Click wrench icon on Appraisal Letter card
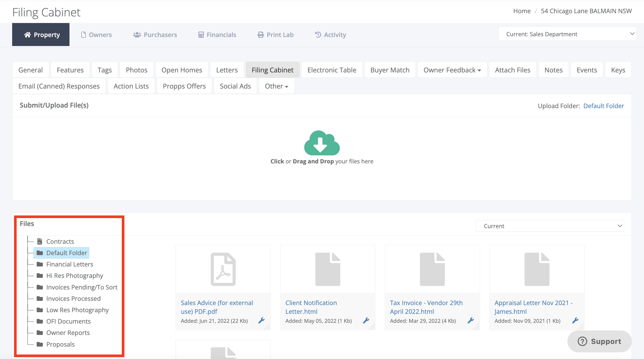The width and height of the screenshot is (644, 359). tap(575, 320)
